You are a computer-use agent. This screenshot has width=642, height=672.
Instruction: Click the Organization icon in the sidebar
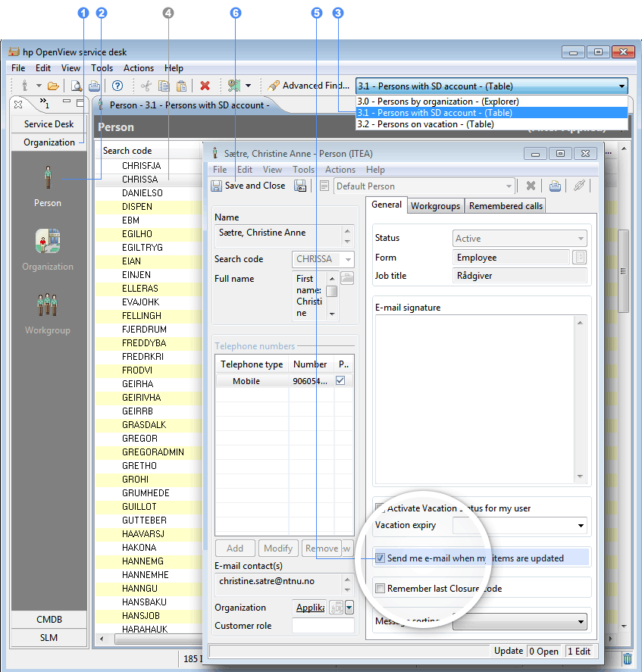pos(48,243)
